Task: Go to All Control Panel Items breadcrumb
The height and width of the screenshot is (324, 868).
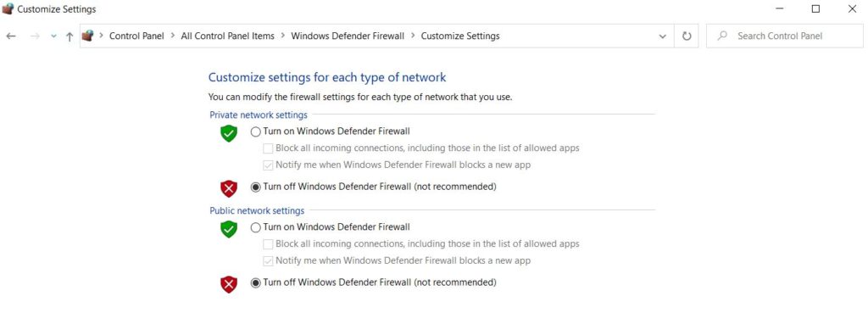Action: pos(227,36)
